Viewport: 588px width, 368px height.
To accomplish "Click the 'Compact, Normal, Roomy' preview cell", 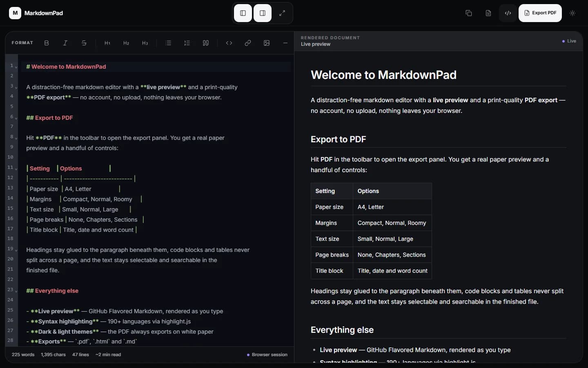I will [392, 223].
